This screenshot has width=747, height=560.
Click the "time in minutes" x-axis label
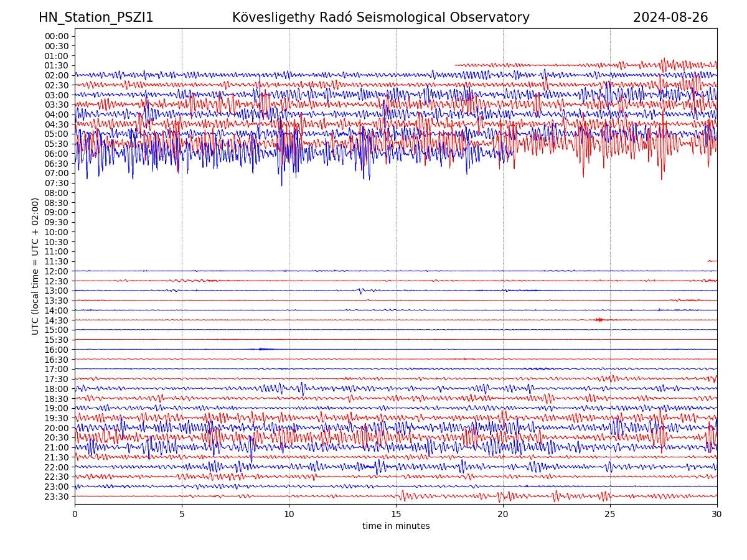[x=396, y=526]
